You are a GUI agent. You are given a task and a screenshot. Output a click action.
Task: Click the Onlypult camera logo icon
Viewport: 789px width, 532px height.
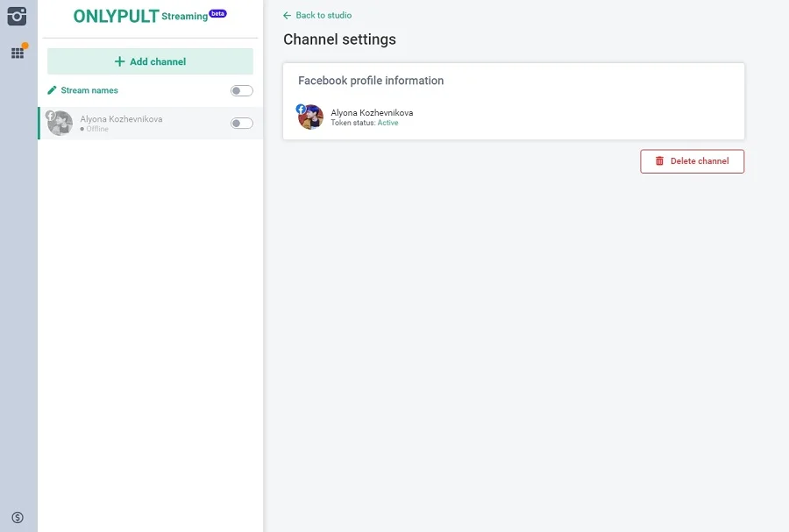click(x=18, y=16)
